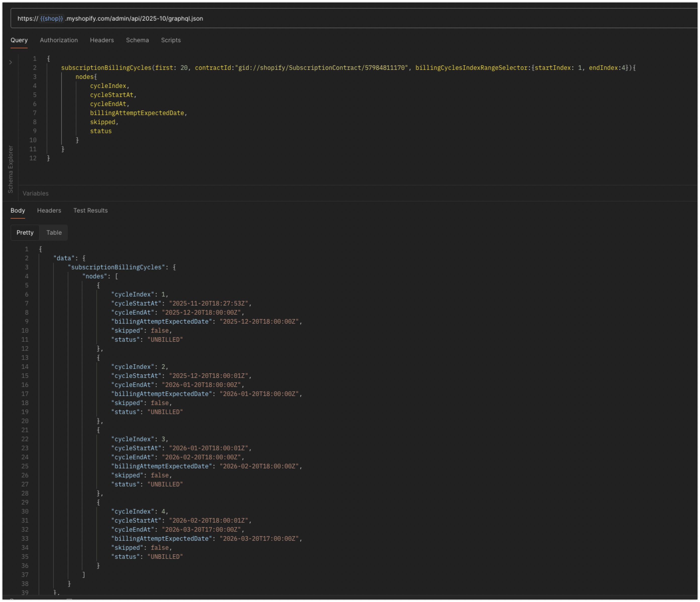Select the Schema tab

tap(137, 40)
